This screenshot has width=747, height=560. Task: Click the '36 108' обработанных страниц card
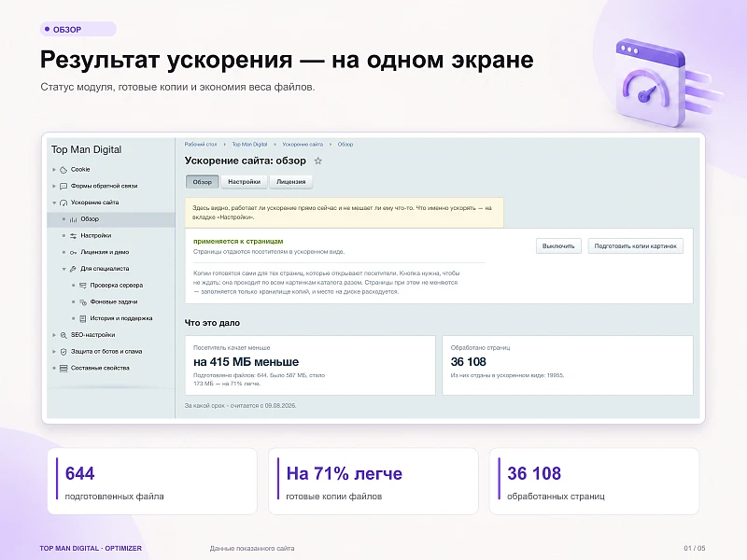[594, 481]
